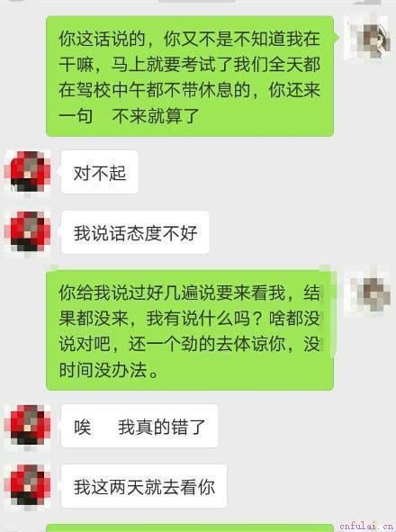Tap the red avatar next to 唉 我真的错了
The image size is (396, 532).
pyautogui.click(x=28, y=426)
